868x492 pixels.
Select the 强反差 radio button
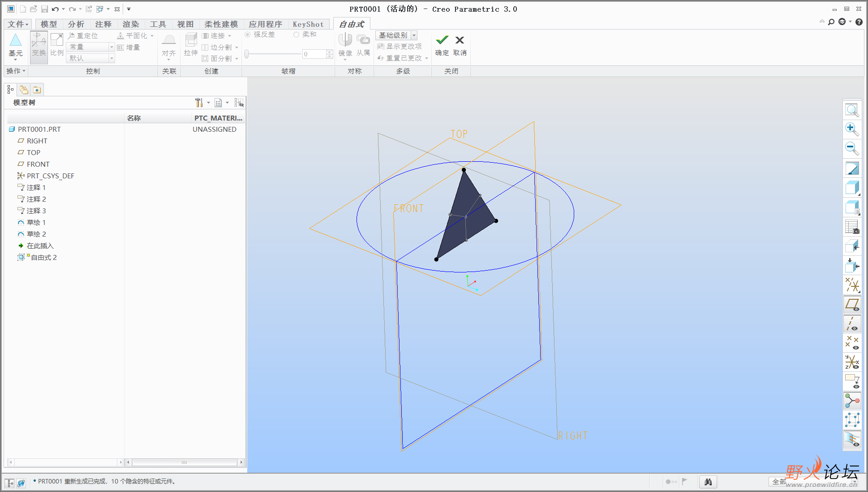247,35
